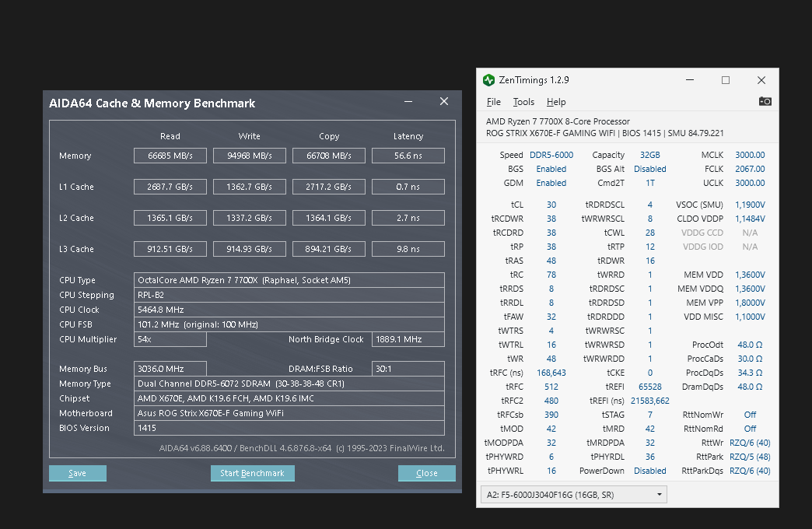Click the CPU Stepping RPL-B2 field
This screenshot has height=529, width=812.
click(x=289, y=295)
